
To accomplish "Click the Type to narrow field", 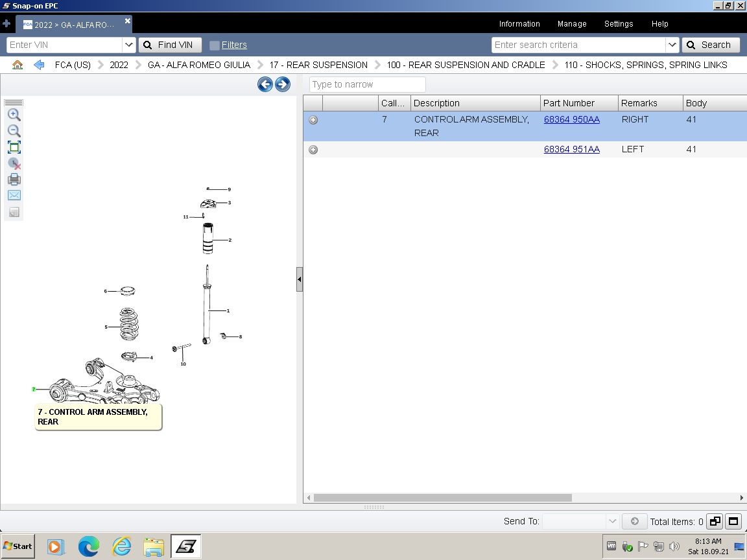I will (367, 84).
